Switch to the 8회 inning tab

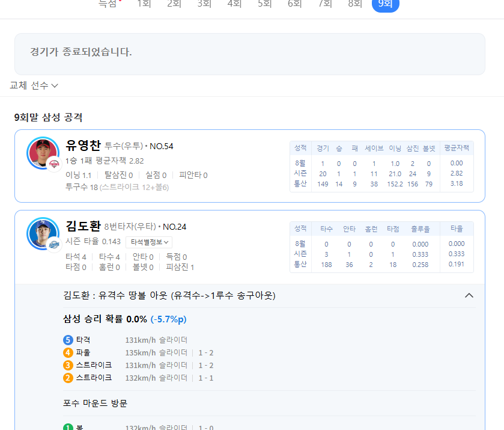355,4
